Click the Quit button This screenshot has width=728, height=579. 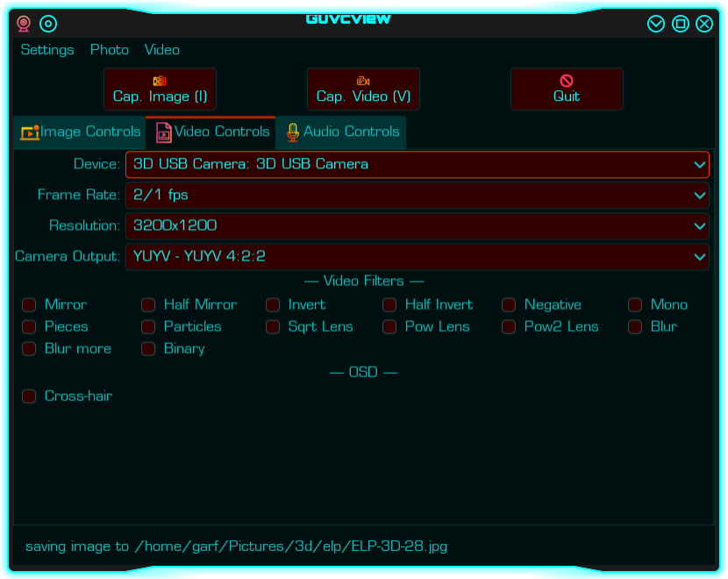click(x=567, y=89)
